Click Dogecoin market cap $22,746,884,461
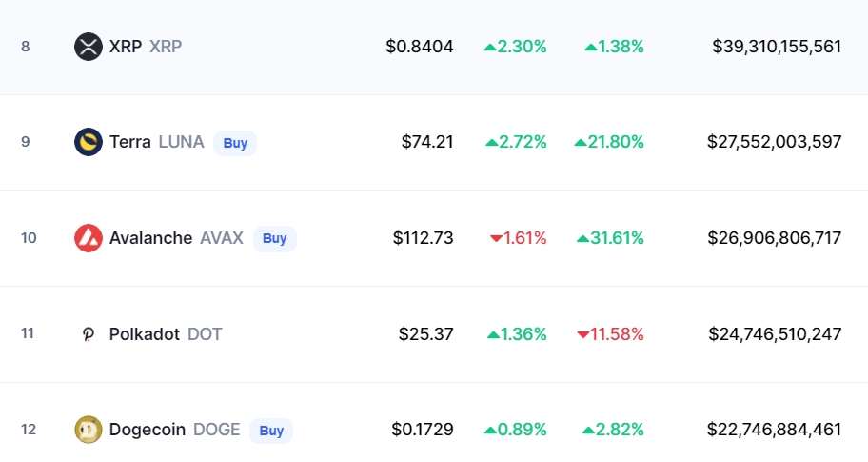Viewport: 868px width, 462px height. [774, 430]
